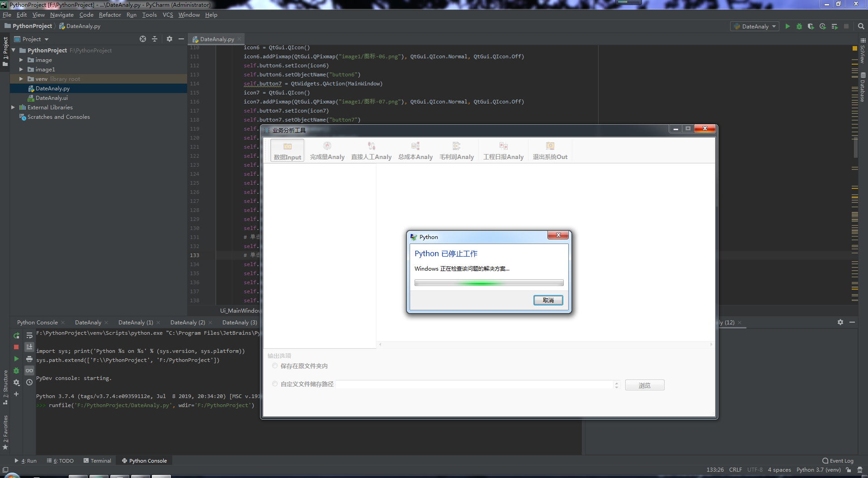Hide the Project panel with minus icon
This screenshot has height=478, width=868.
181,39
